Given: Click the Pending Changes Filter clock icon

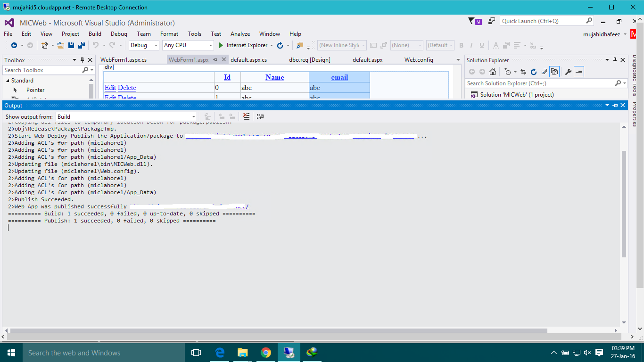Looking at the screenshot, I should pos(508,72).
